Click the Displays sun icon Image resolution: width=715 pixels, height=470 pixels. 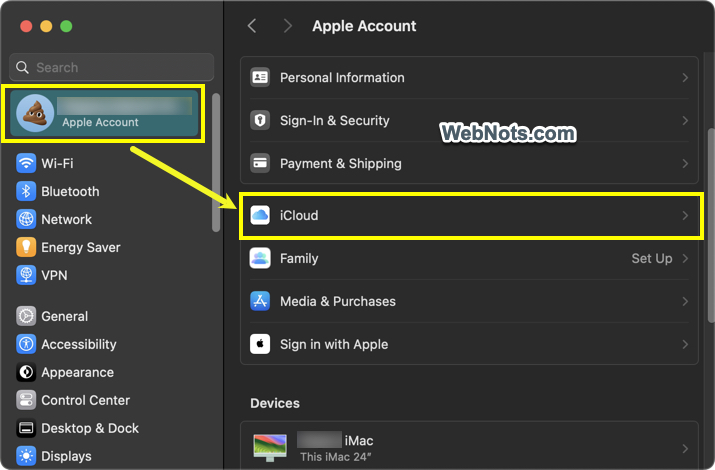click(26, 456)
